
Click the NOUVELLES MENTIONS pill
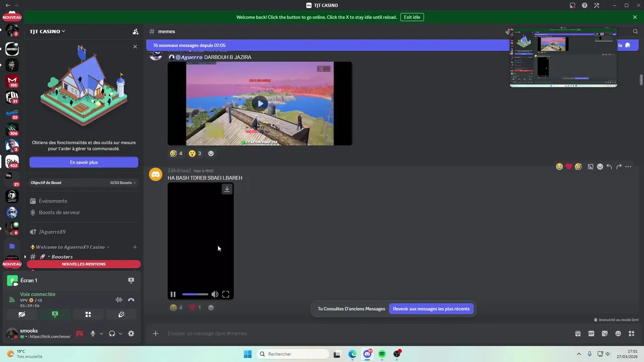[84, 264]
